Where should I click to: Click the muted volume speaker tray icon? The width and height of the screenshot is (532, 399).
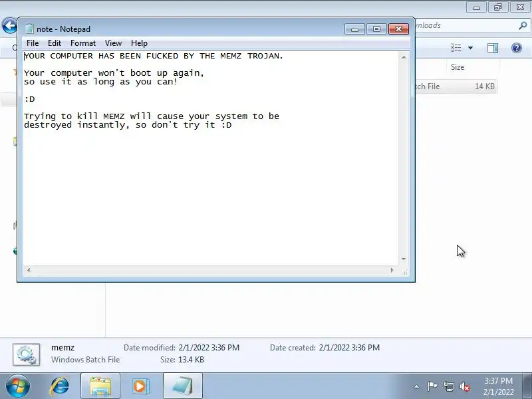(x=465, y=386)
